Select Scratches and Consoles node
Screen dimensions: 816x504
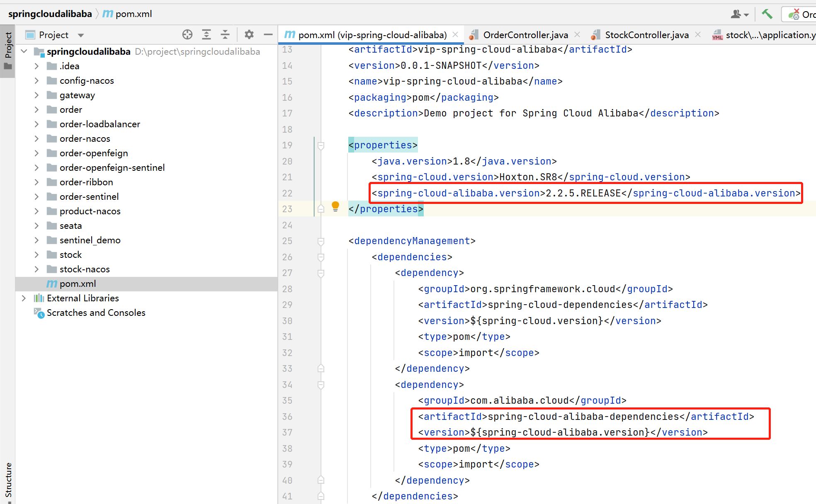point(96,313)
